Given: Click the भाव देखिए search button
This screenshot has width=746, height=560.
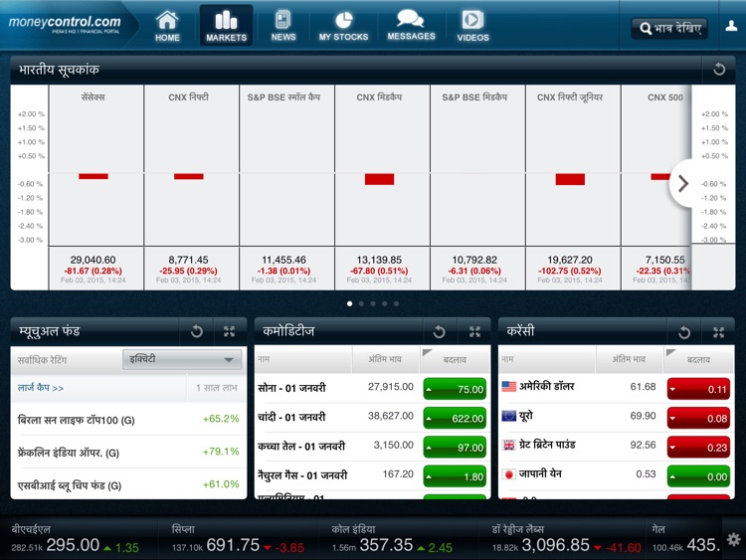Looking at the screenshot, I should pyautogui.click(x=669, y=29).
